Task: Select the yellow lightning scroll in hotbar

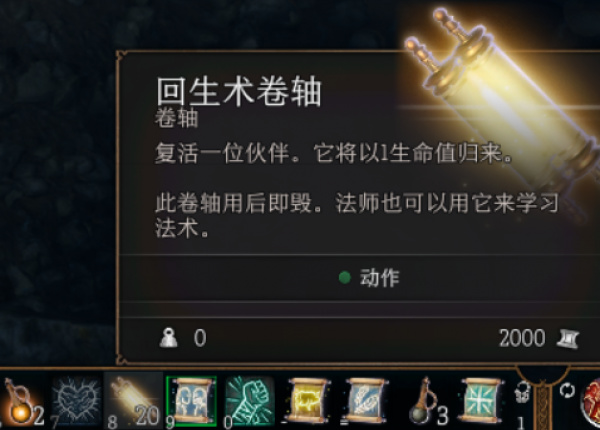Action: pyautogui.click(x=308, y=401)
